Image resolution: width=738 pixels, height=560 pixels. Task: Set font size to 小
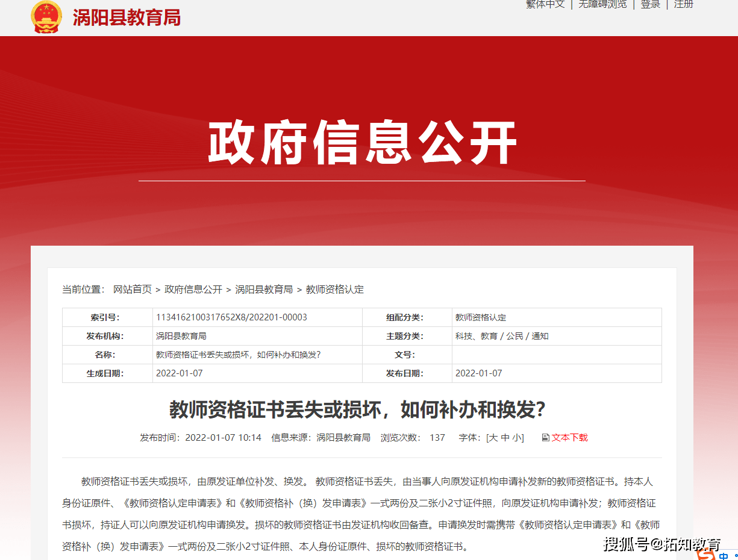[517, 438]
